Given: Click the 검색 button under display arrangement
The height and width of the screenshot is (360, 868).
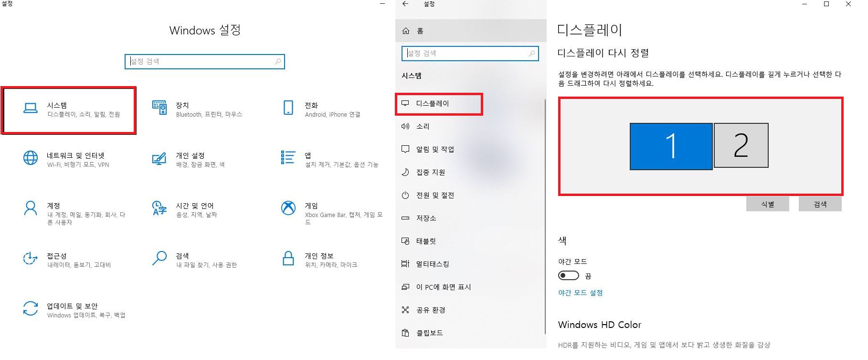Looking at the screenshot, I should (820, 204).
